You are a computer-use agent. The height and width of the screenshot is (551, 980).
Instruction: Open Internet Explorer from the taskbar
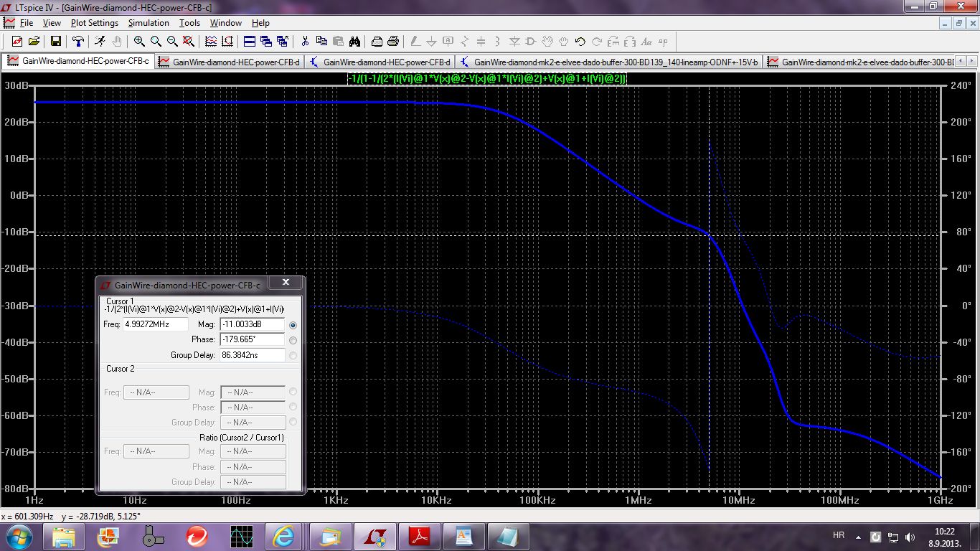(x=283, y=536)
